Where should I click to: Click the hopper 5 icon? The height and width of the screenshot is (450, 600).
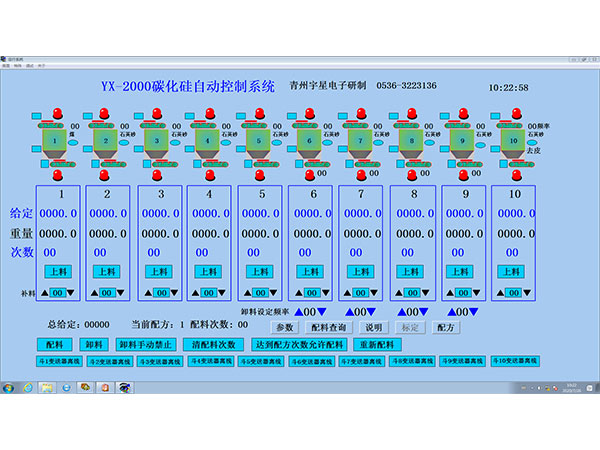(x=256, y=142)
